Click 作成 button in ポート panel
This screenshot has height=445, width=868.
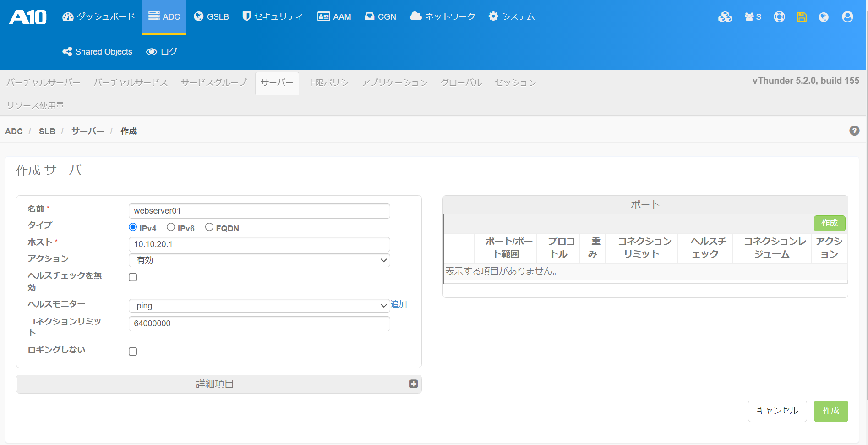tap(830, 223)
